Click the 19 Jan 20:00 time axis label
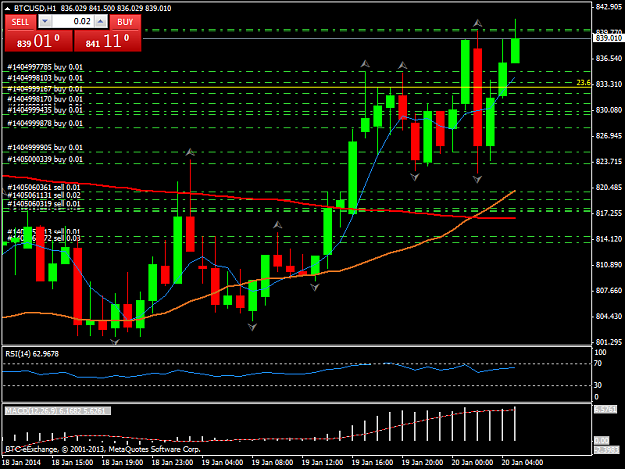 pyautogui.click(x=422, y=463)
